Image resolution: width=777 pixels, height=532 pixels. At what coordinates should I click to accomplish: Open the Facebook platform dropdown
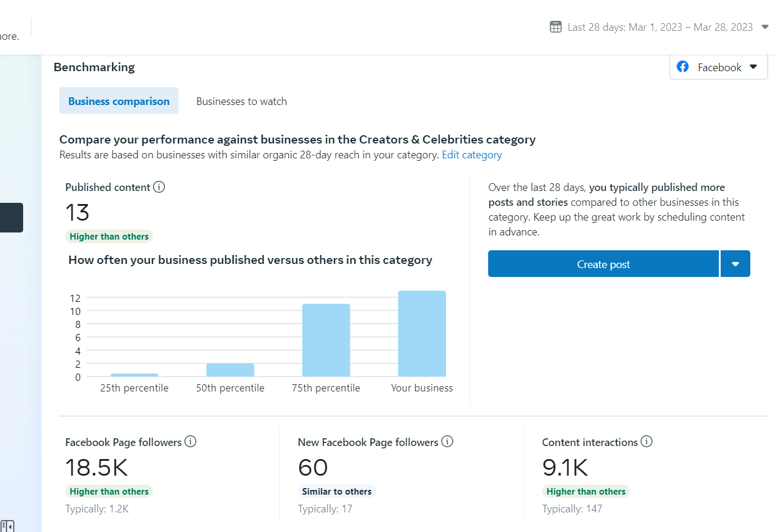(718, 67)
